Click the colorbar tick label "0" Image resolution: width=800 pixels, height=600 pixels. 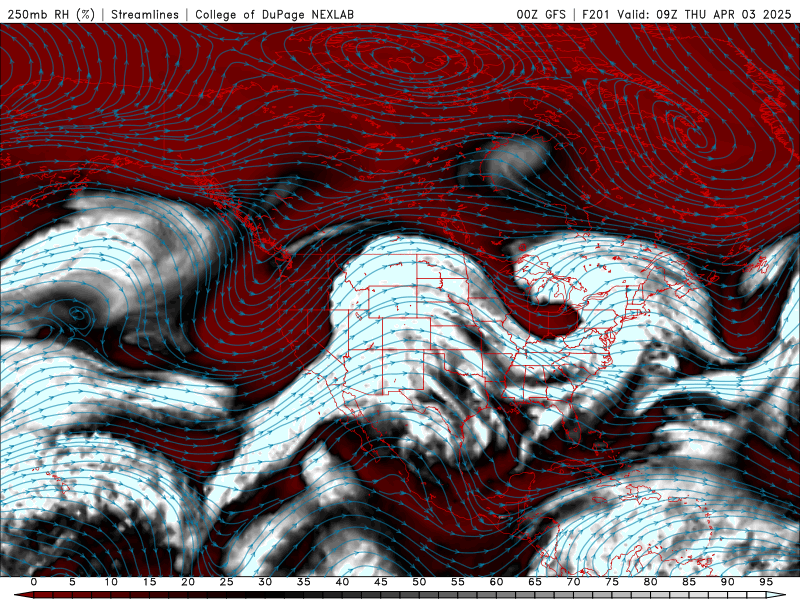pyautogui.click(x=34, y=582)
